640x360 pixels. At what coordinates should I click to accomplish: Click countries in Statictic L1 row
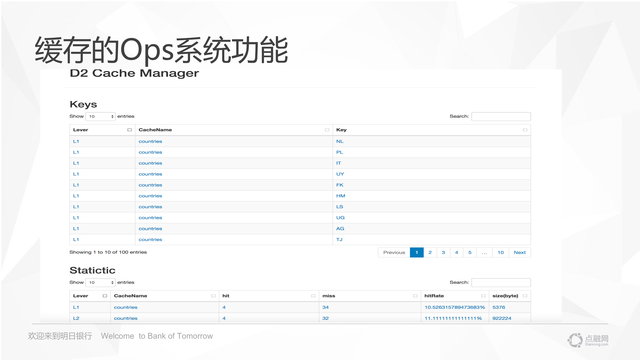pyautogui.click(x=126, y=307)
